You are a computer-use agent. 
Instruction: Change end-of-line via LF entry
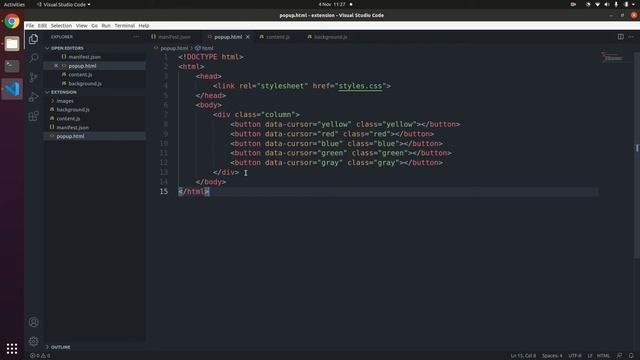click(590, 356)
